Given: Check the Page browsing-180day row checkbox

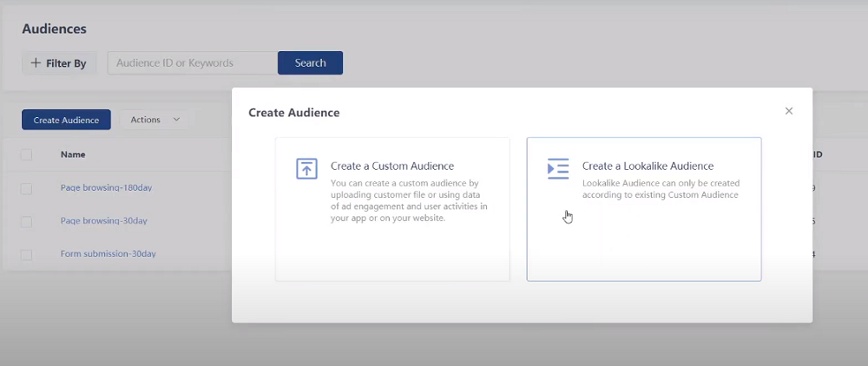Looking at the screenshot, I should [x=27, y=188].
